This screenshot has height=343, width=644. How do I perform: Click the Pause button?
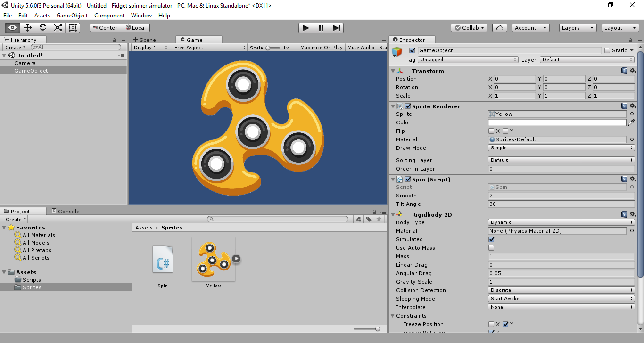coord(321,28)
